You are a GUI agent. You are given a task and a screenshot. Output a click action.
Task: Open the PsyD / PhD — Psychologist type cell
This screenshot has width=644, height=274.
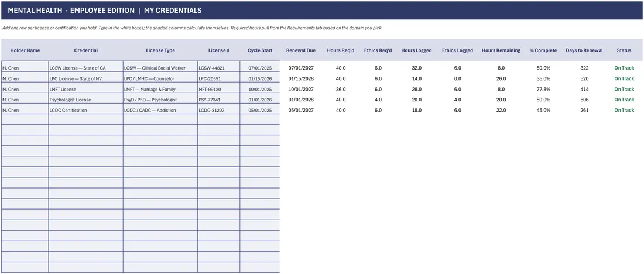click(160, 100)
